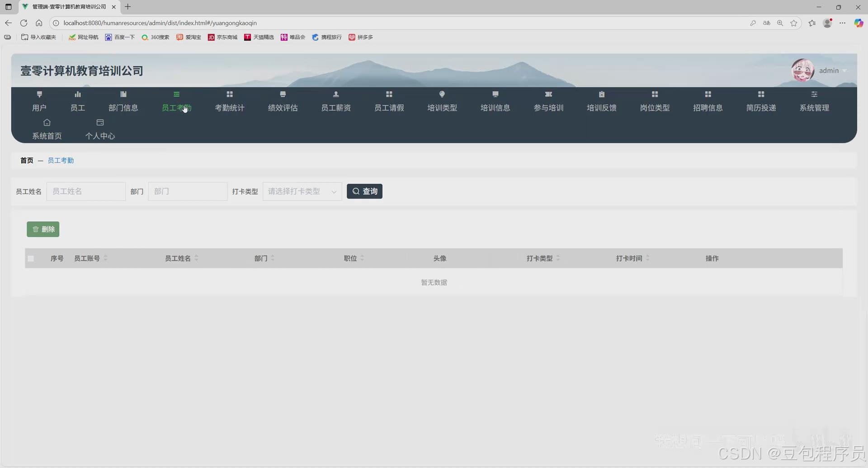This screenshot has height=468, width=868.
Task: Switch to the browser tab 管理端-壹零计算机教育培训公司
Action: (x=69, y=7)
